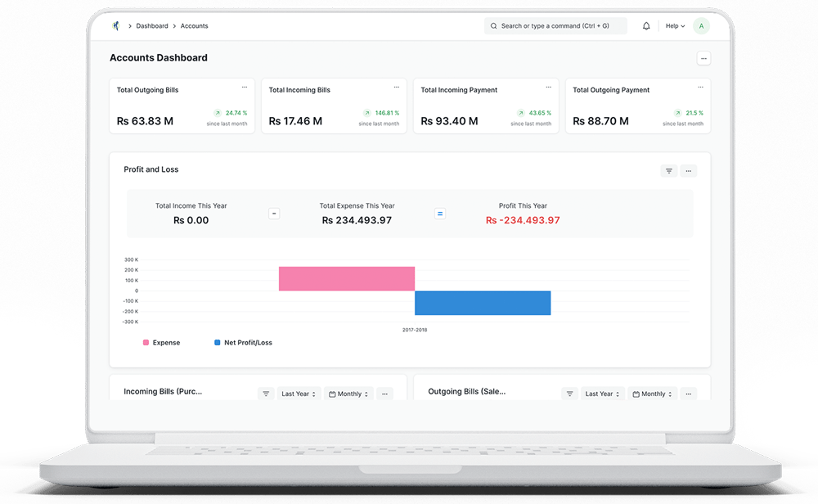Viewport: 818px width, 504px height.
Task: Open the Help dropdown menu
Action: coord(674,25)
